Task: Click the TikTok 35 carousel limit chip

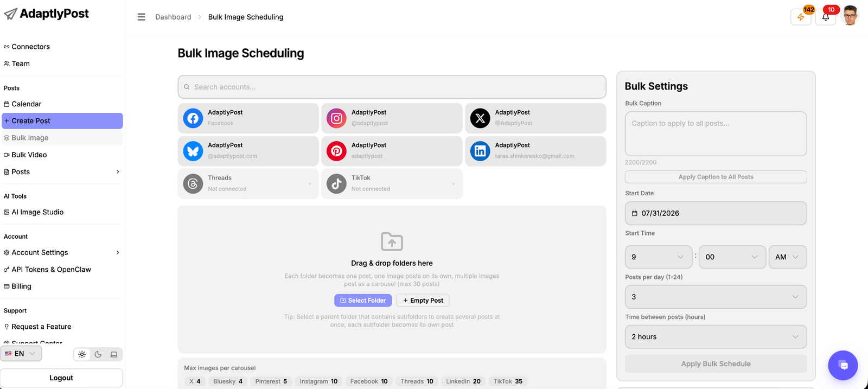Action: (508, 381)
